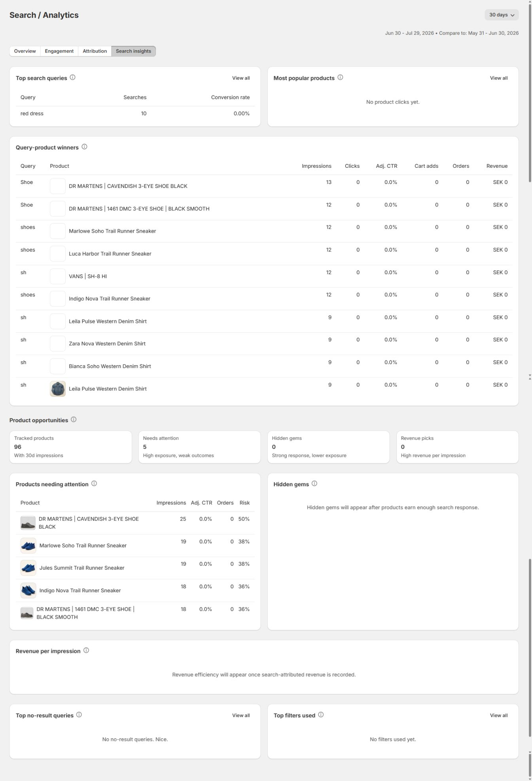The height and width of the screenshot is (781, 532).
Task: Click info icon next to Most popular products
Action: [340, 78]
